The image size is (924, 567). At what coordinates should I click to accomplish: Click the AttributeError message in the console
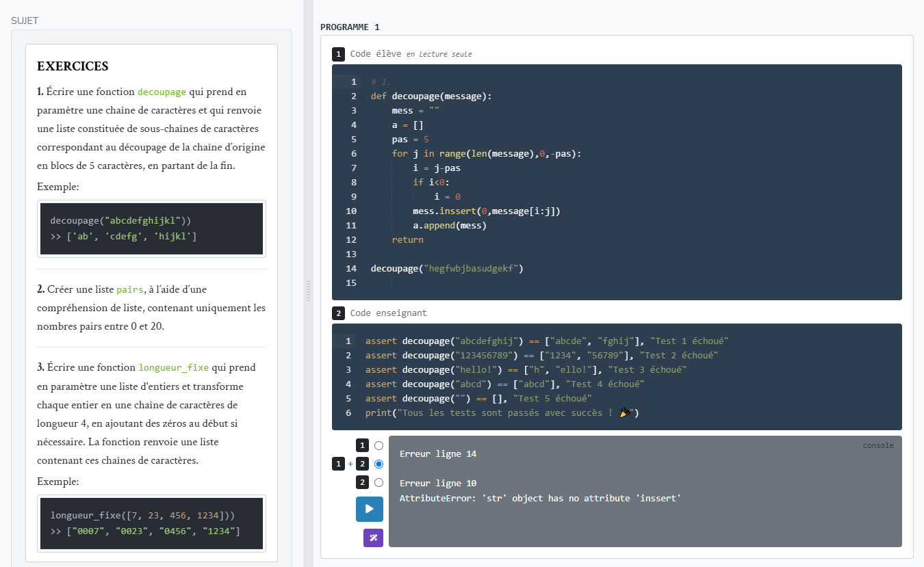540,499
